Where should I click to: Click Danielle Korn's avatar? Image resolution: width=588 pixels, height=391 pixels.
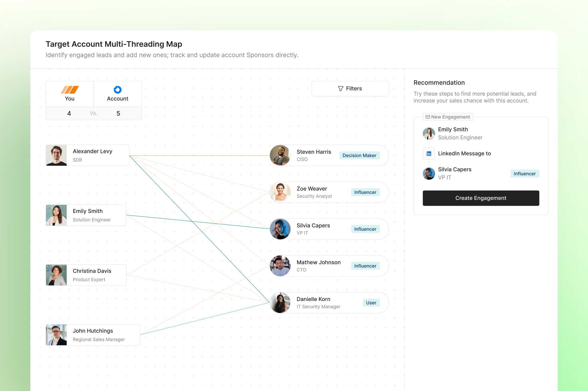click(x=280, y=303)
